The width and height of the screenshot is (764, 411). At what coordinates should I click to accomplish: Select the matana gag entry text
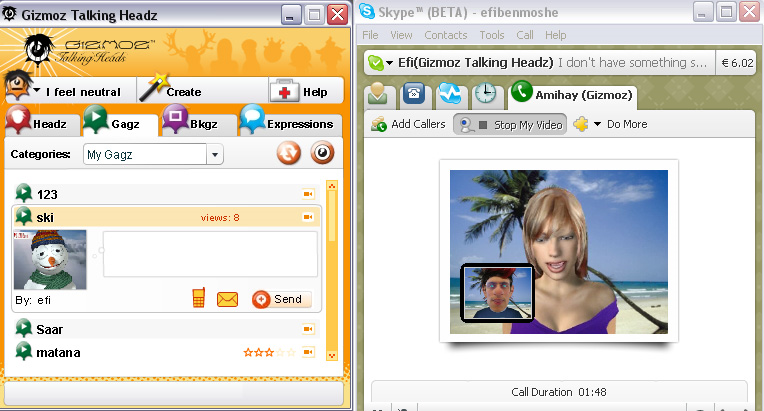[58, 353]
